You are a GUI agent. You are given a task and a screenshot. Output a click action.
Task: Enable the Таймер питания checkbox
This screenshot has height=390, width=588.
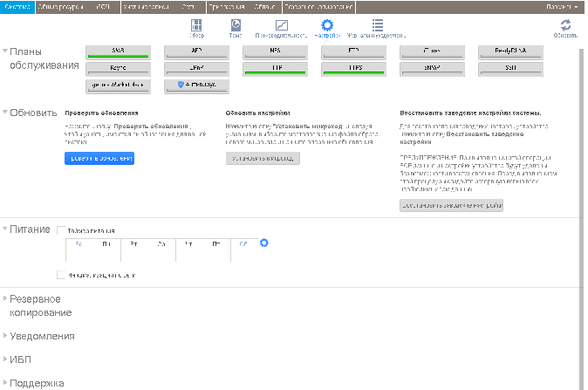(x=61, y=230)
